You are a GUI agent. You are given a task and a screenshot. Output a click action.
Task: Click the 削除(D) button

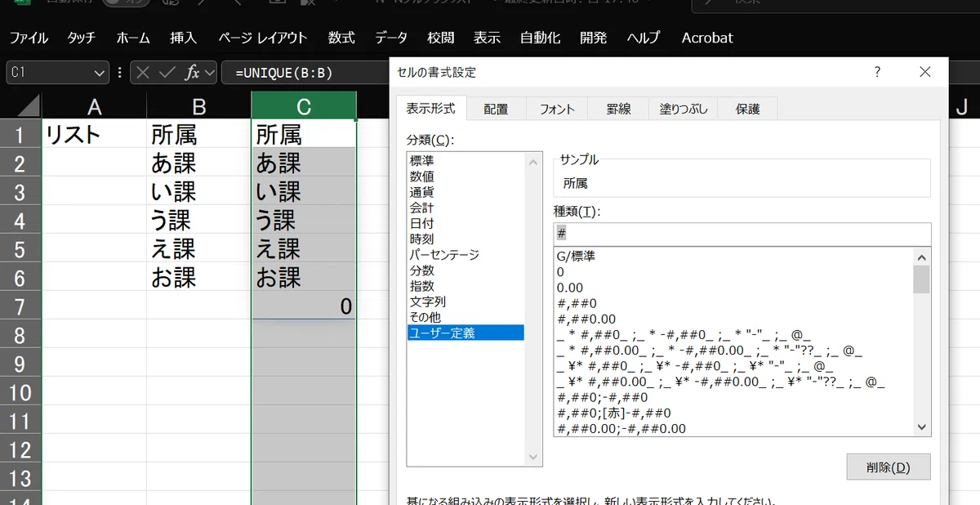click(889, 467)
